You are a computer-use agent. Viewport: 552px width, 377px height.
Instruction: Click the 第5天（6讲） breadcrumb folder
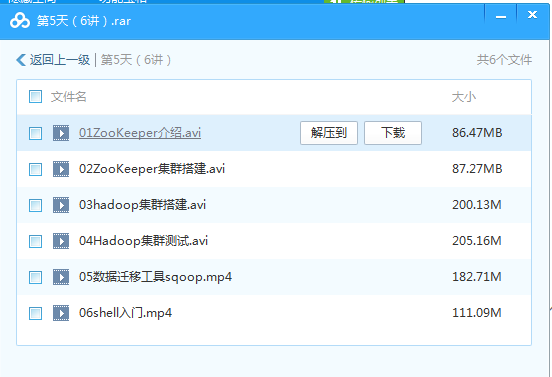[136, 60]
